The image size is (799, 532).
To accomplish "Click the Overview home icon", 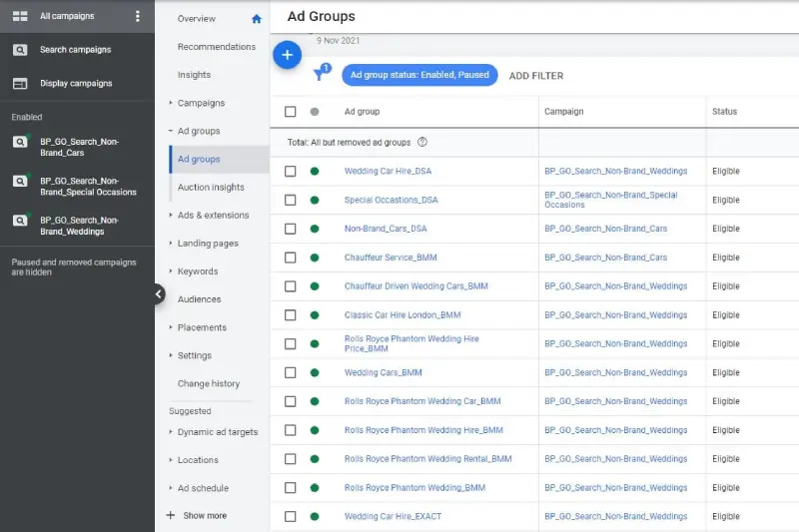I will [257, 19].
